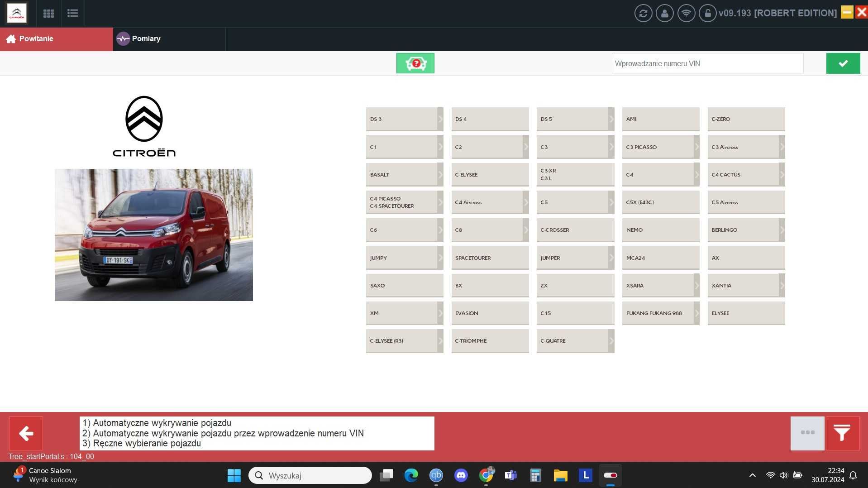The height and width of the screenshot is (488, 868).
Task: Click the VIN number input field
Action: [707, 63]
